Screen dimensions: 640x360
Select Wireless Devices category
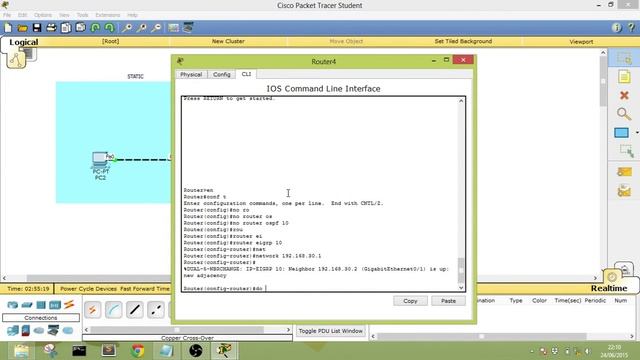pos(55,304)
